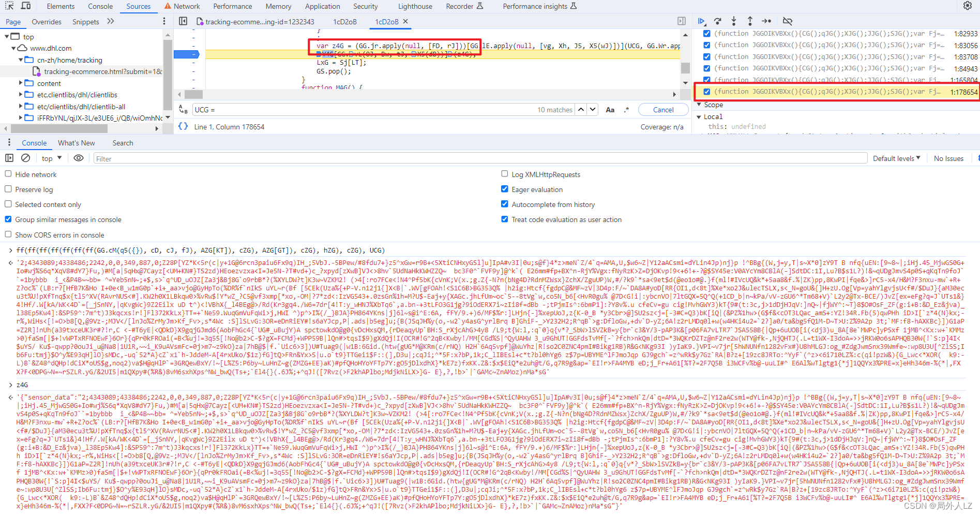Collapse cn-zh/home/tracking folder

coord(21,60)
